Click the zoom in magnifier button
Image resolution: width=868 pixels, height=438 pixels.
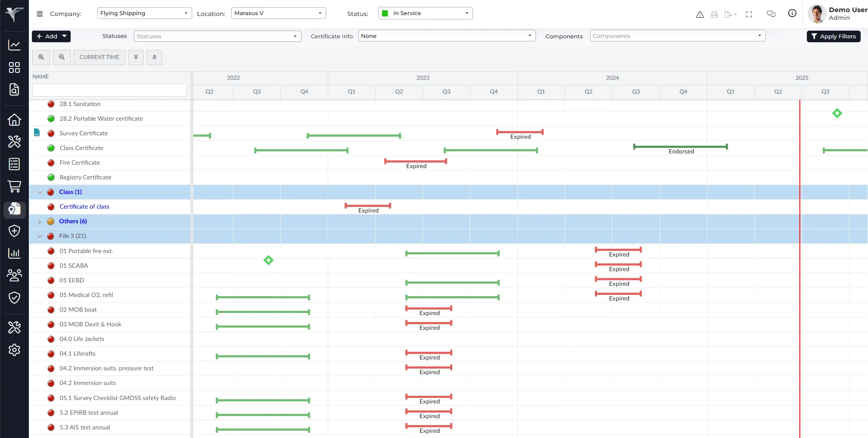[41, 57]
